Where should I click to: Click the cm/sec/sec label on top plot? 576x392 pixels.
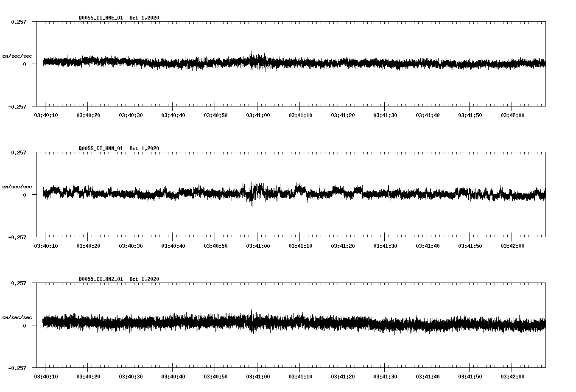coord(17,56)
